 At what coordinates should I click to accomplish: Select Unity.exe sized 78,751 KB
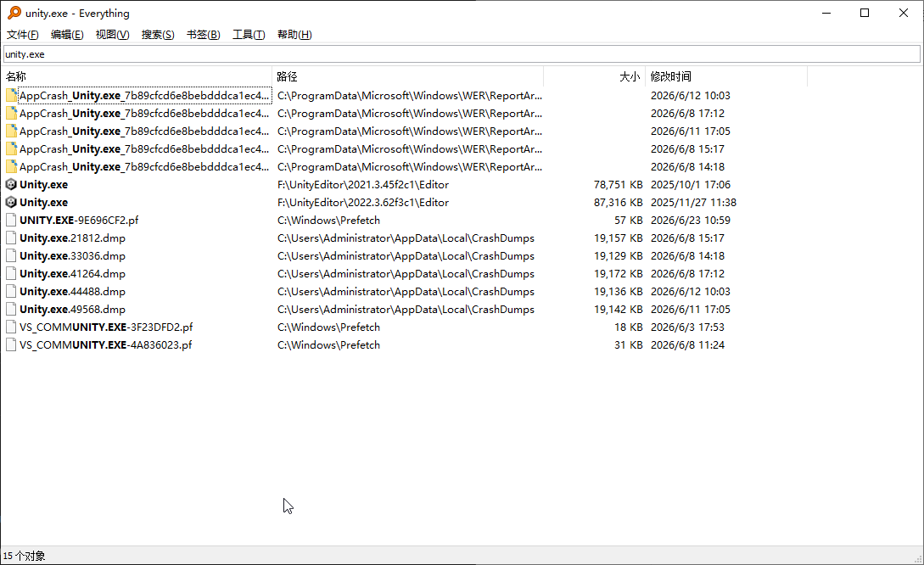point(43,184)
